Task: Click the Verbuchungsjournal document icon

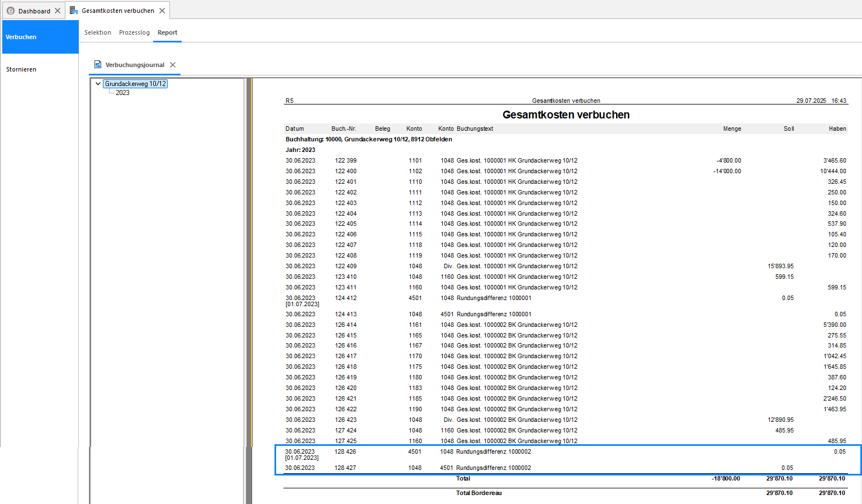Action: click(98, 64)
